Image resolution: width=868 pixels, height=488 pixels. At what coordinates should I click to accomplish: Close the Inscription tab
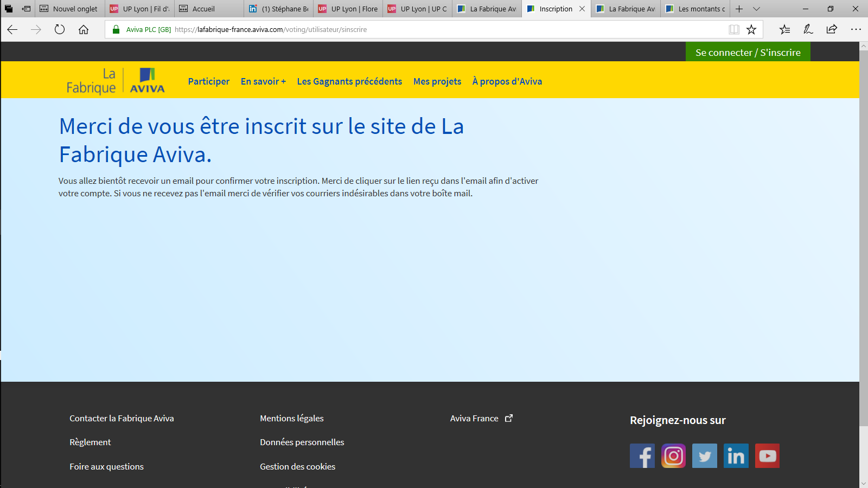coord(582,9)
